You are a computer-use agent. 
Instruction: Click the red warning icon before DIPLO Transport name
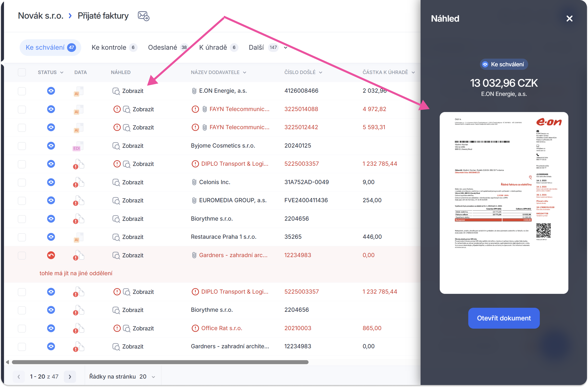click(x=195, y=164)
